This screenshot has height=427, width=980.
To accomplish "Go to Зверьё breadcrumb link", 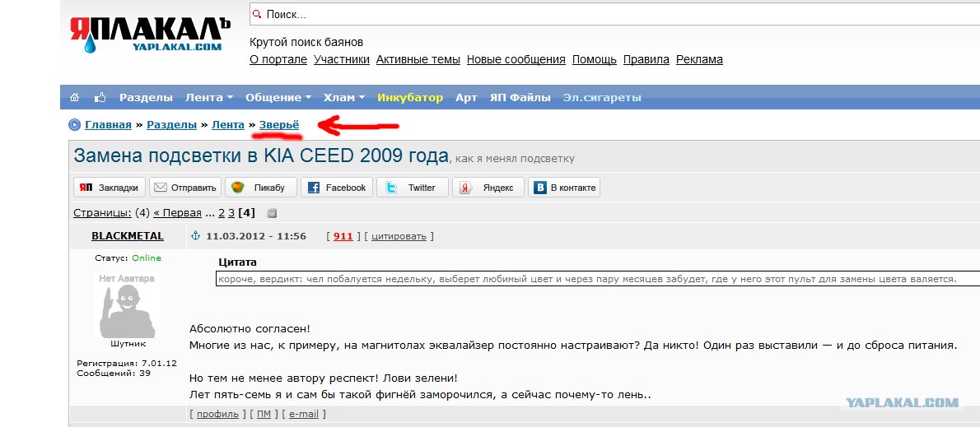I will click(279, 125).
